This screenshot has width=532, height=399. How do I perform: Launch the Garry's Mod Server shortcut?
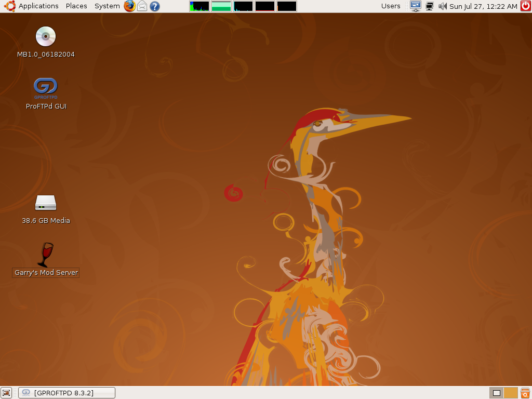tap(46, 255)
